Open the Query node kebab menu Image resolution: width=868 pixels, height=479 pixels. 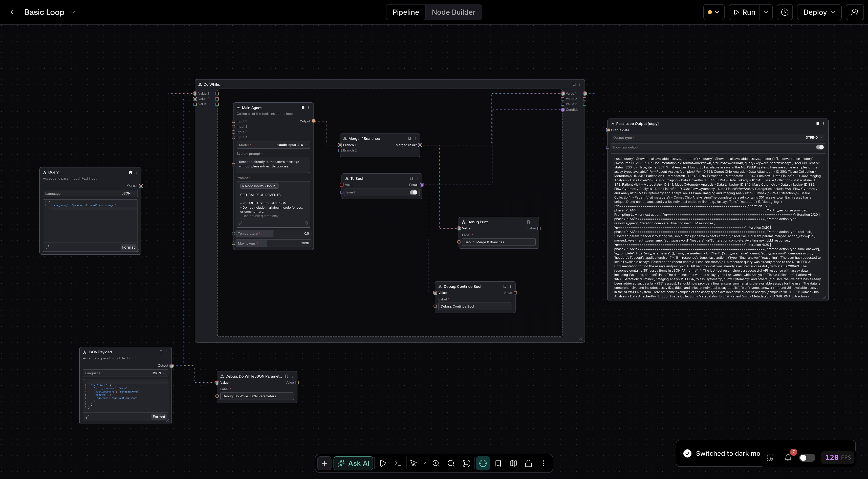coord(136,172)
